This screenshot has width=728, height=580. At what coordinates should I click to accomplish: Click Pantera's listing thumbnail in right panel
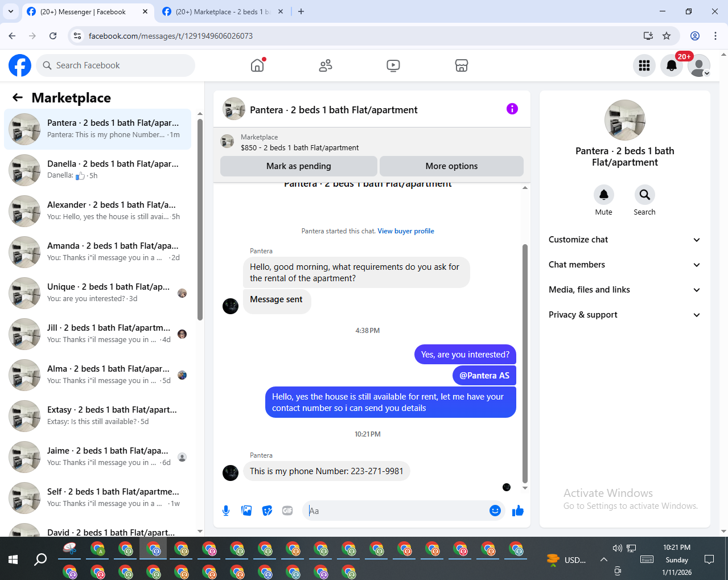point(625,120)
